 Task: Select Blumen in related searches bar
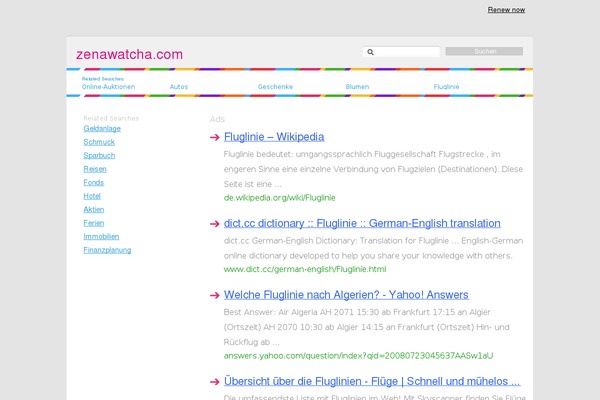tap(357, 87)
